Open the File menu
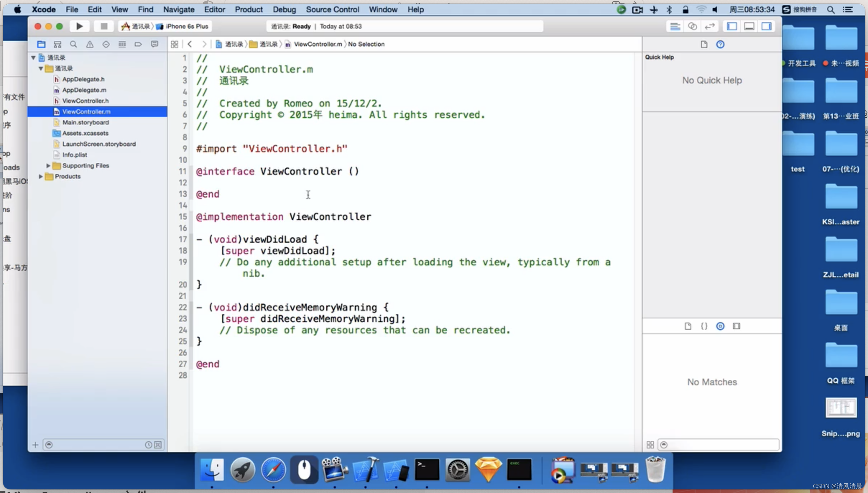Viewport: 868px width, 493px height. (x=72, y=10)
